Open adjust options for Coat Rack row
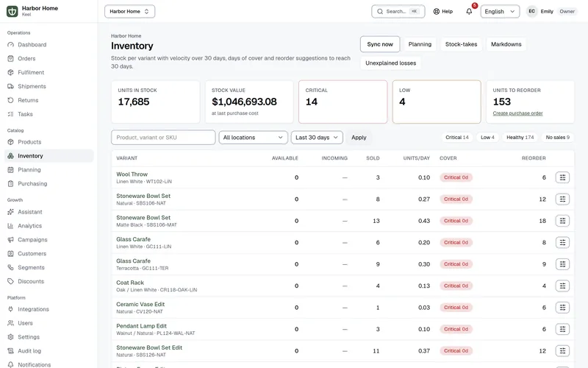Image resolution: width=588 pixels, height=368 pixels. 562,286
